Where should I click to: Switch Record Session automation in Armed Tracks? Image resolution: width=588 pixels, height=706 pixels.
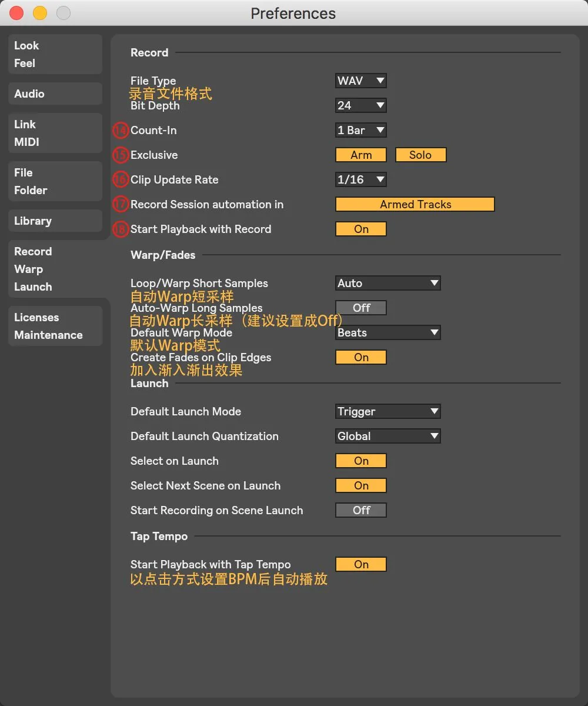[x=415, y=204]
